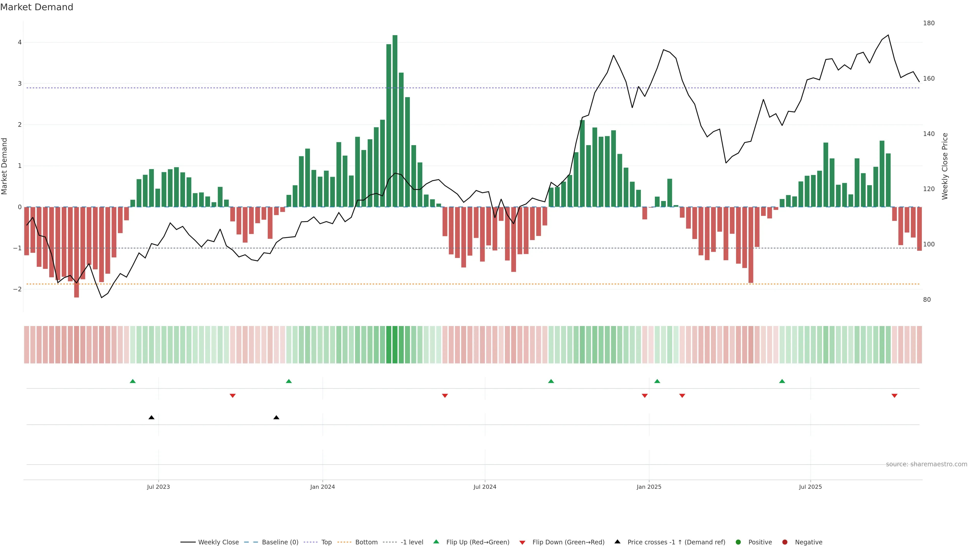Toggle the -1 level legend entry
Viewport: 980px width, 551px height.
pos(412,542)
